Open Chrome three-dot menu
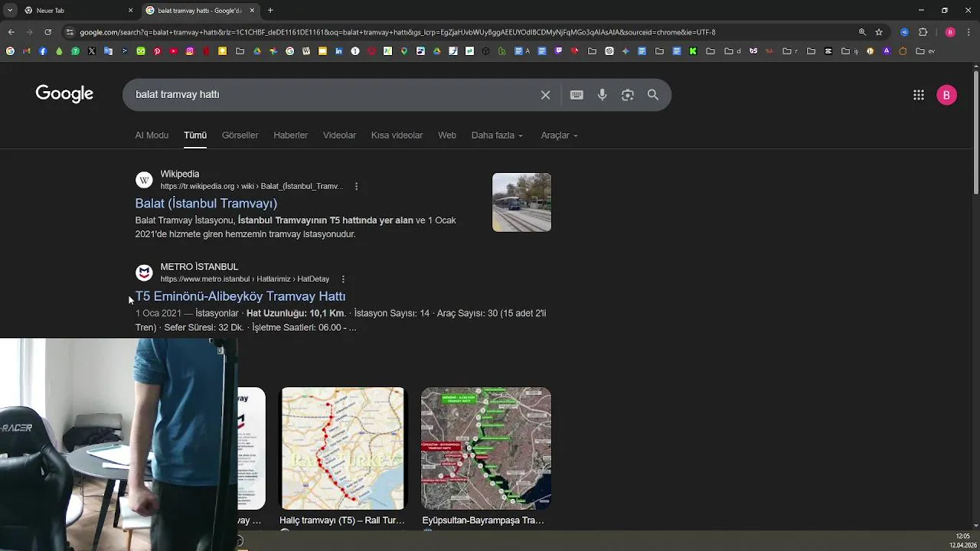 (x=969, y=32)
